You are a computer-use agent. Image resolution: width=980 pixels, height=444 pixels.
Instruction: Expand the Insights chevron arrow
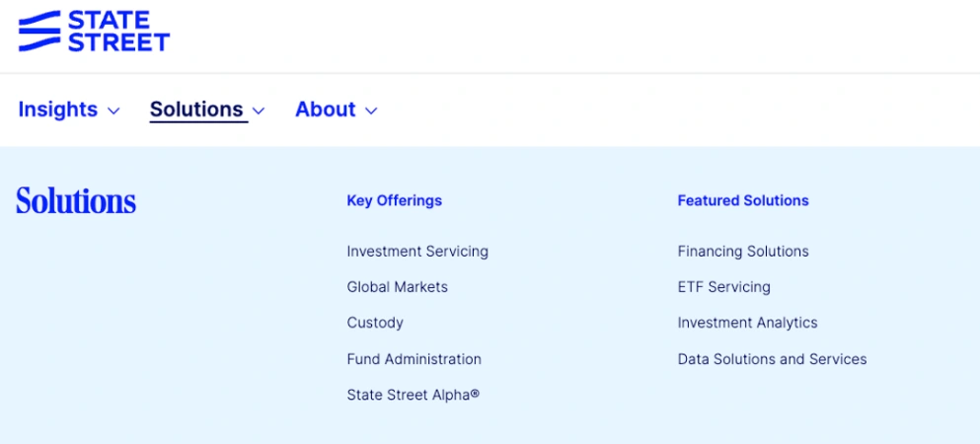click(113, 111)
